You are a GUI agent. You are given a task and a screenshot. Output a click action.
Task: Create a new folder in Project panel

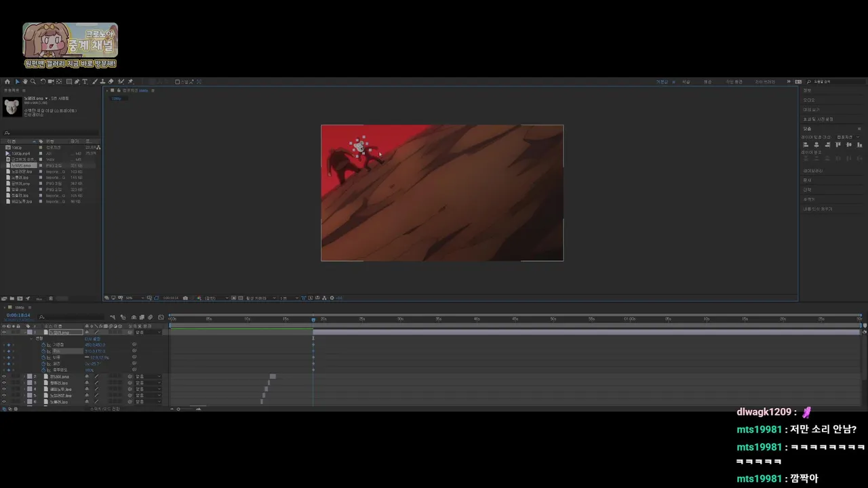pyautogui.click(x=12, y=298)
